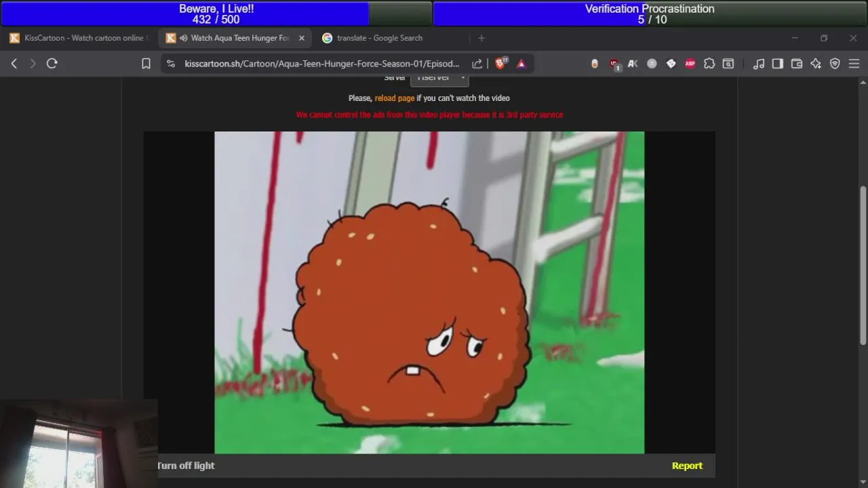Click the 'reload page' link
The height and width of the screenshot is (488, 868).
pyautogui.click(x=395, y=98)
